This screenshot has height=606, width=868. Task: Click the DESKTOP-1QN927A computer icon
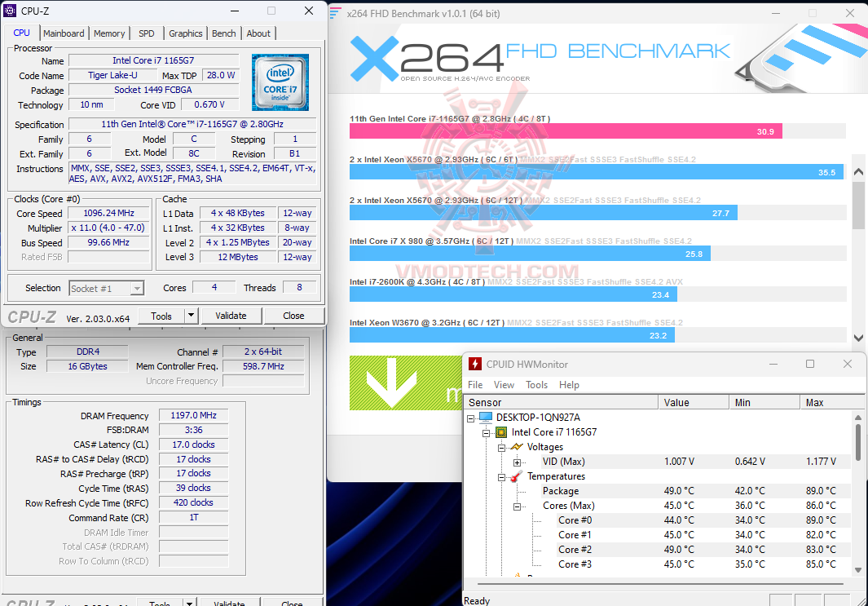(x=487, y=417)
